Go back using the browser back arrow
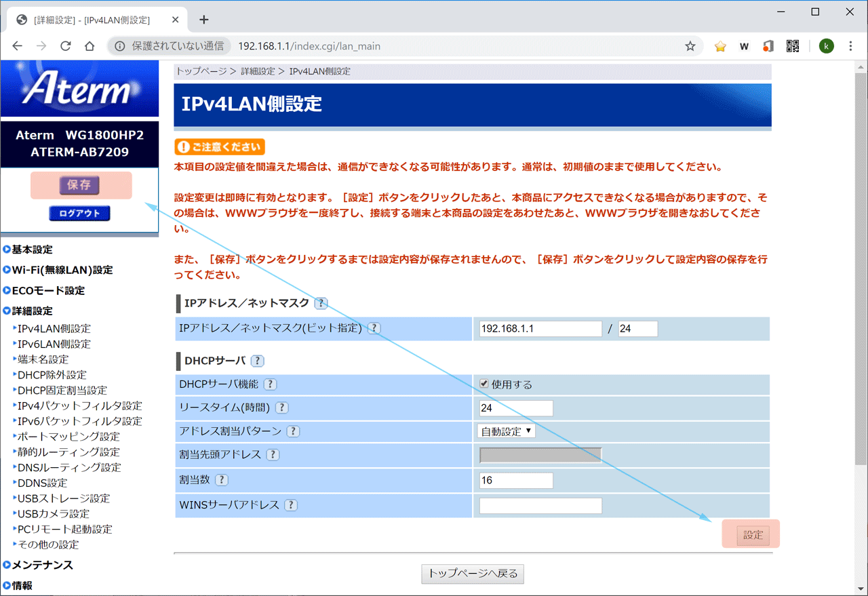868x596 pixels. 18,46
